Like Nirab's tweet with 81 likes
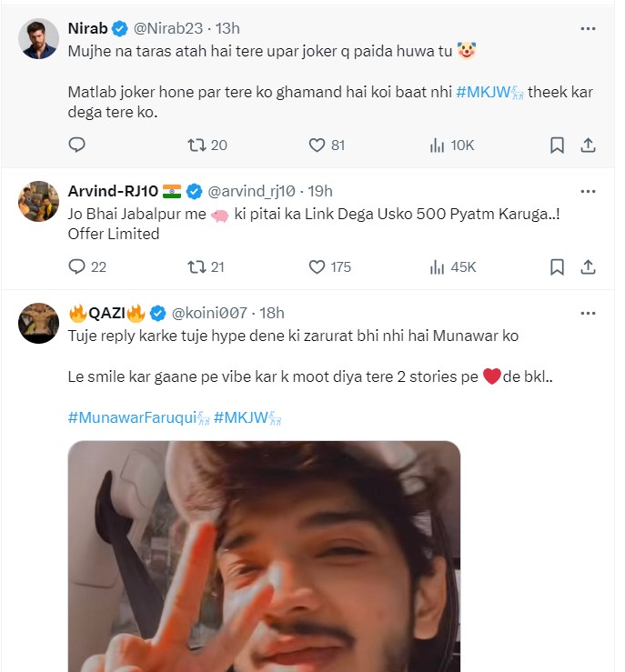The image size is (625, 672). tap(318, 145)
